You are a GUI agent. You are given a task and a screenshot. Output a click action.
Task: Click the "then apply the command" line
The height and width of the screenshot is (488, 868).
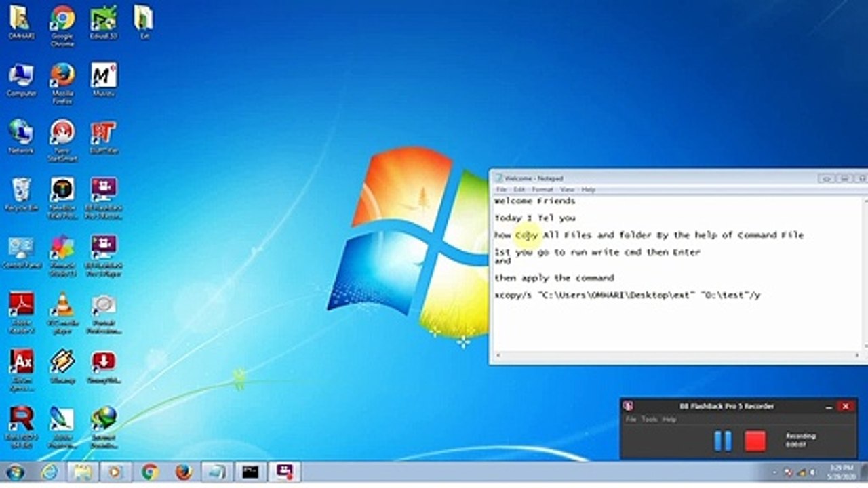coord(554,278)
